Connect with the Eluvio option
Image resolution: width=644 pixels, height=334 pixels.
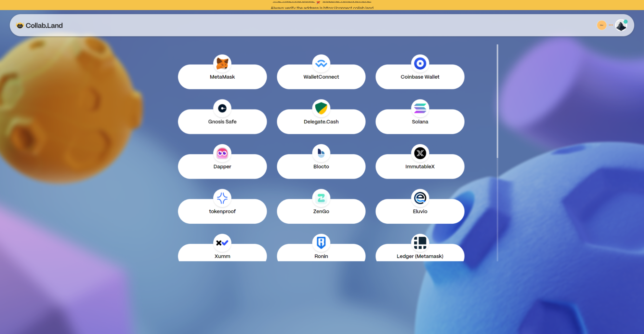tap(420, 211)
